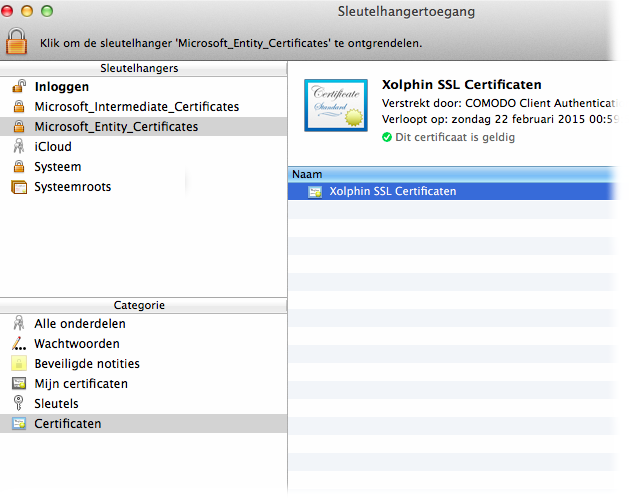Open the Mijn certificaten category
The image size is (629, 503).
click(143, 384)
